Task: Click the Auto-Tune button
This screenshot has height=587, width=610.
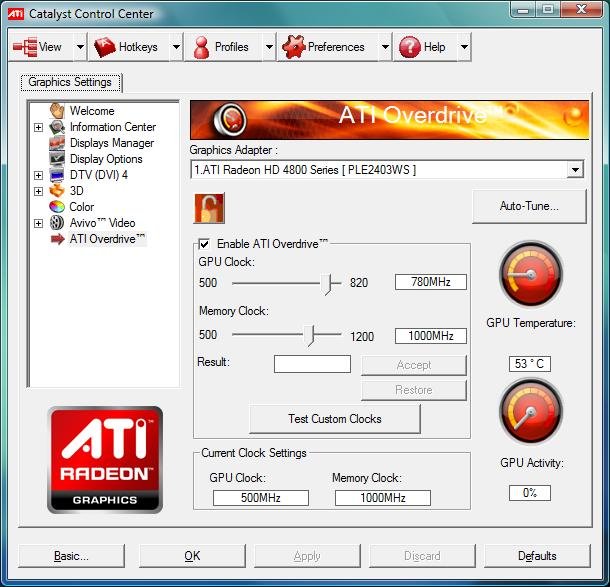Action: (528, 206)
